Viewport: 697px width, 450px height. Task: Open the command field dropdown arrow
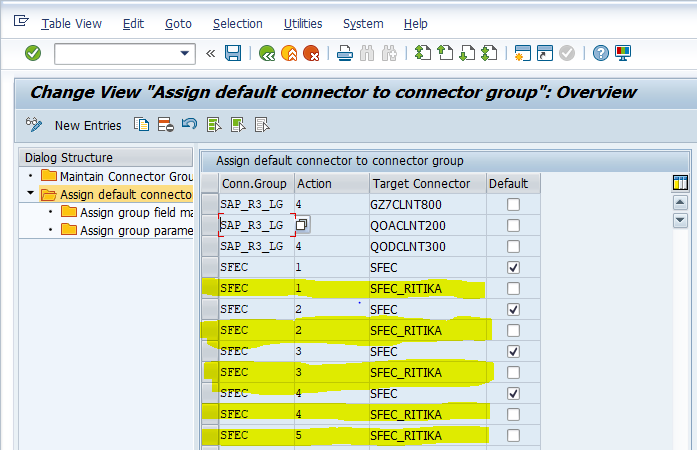[x=184, y=53]
